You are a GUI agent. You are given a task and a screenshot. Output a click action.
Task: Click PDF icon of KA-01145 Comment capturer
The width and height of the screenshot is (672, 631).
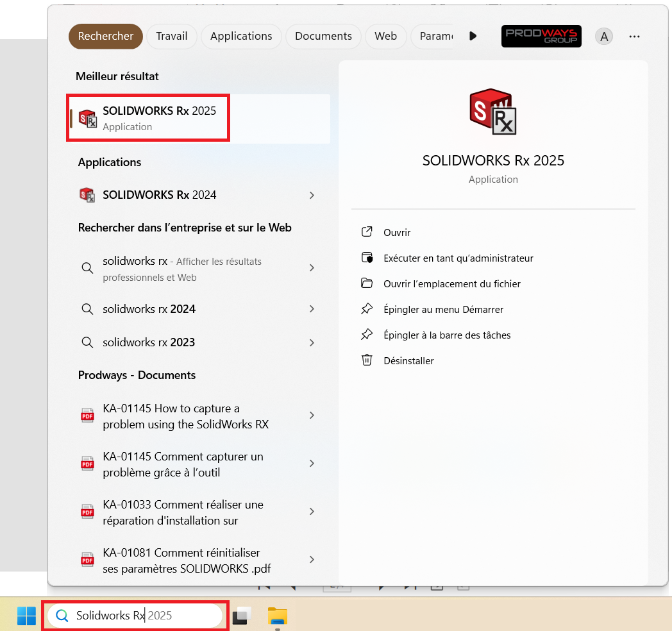pos(87,464)
